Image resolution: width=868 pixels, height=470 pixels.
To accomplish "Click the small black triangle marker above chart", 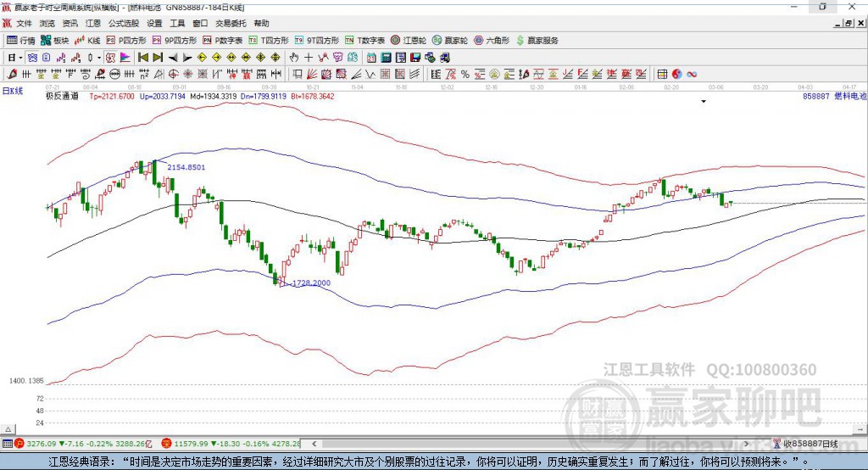I will (704, 102).
